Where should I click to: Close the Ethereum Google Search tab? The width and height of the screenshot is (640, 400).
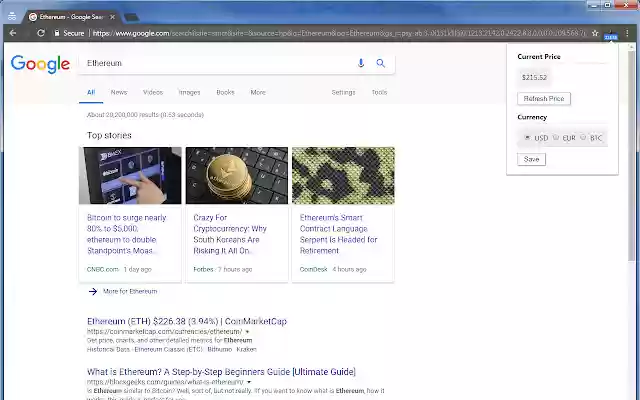coord(112,17)
